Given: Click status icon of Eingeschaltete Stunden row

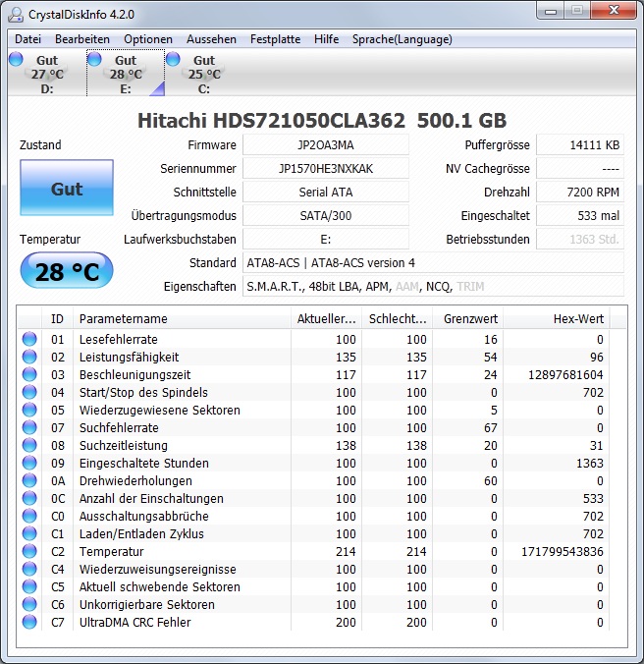Looking at the screenshot, I should pyautogui.click(x=29, y=463).
